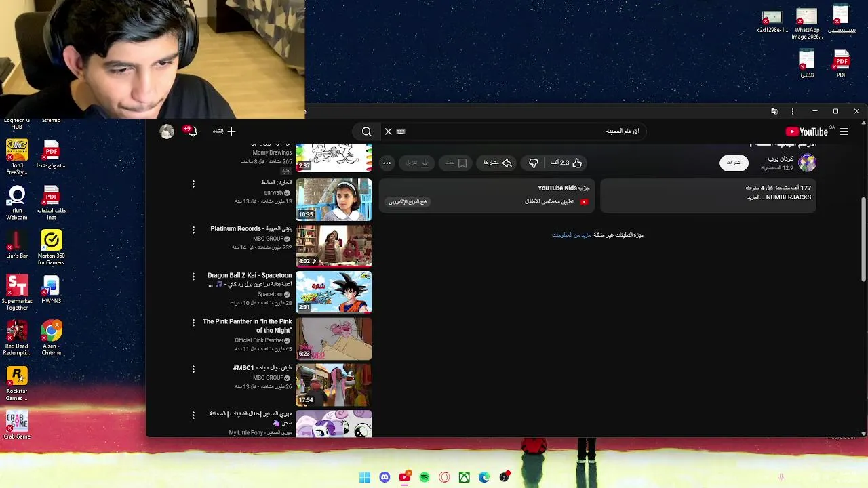Click the Create plus button

224,131
